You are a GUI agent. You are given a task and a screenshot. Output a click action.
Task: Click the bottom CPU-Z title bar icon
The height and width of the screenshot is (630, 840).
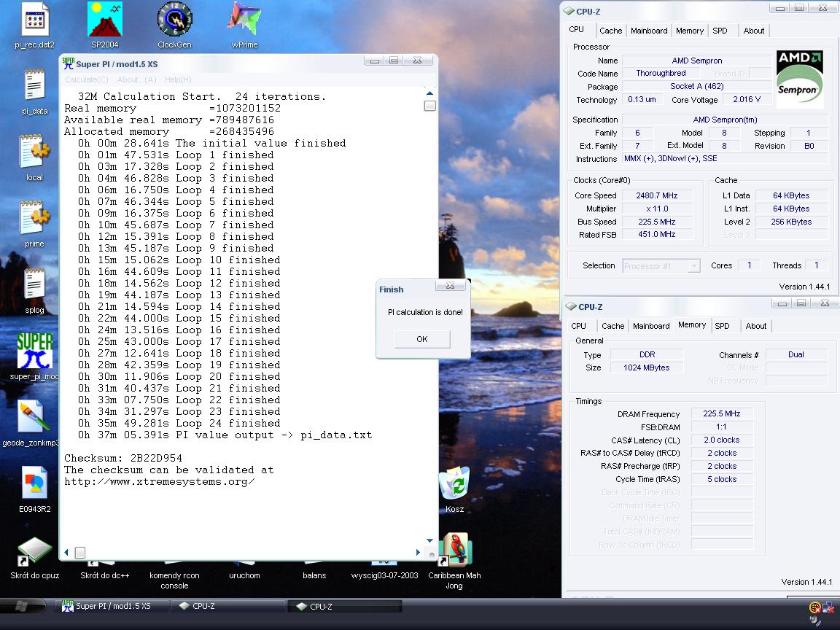click(570, 306)
